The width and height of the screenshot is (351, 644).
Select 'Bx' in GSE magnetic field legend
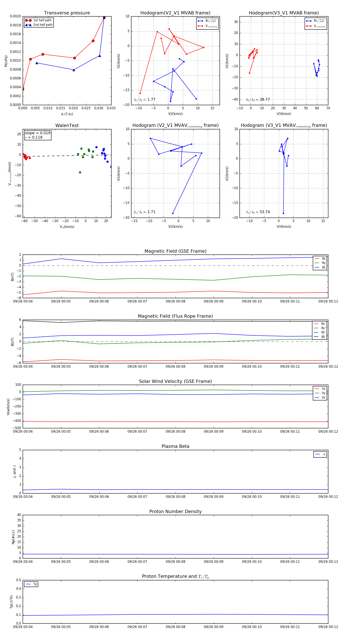[320, 259]
